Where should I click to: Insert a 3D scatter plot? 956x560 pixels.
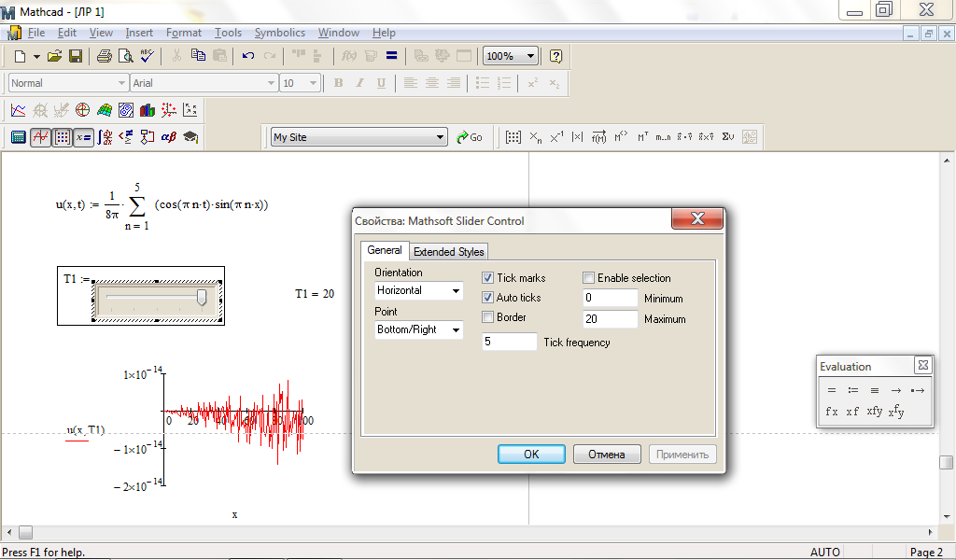click(169, 110)
